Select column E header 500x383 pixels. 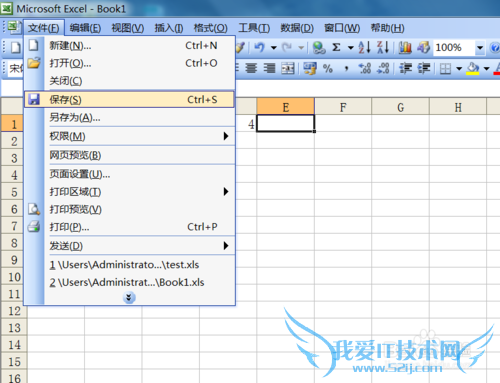(x=286, y=107)
